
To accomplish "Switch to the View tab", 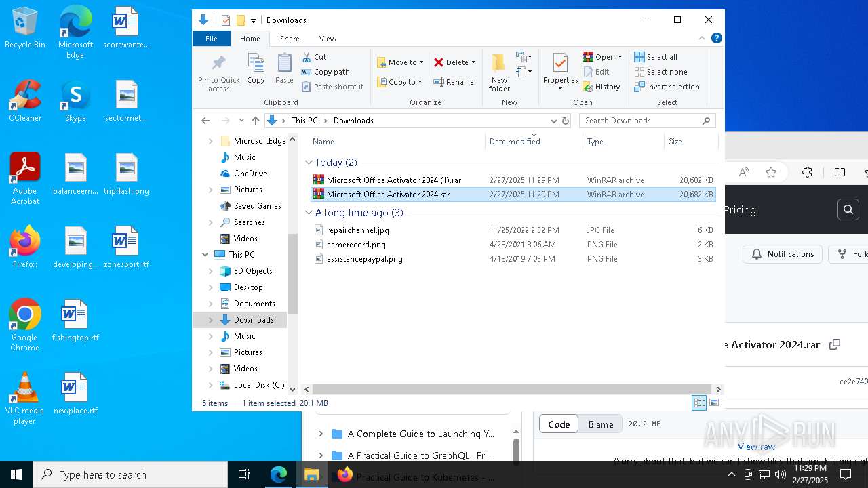I will [328, 39].
